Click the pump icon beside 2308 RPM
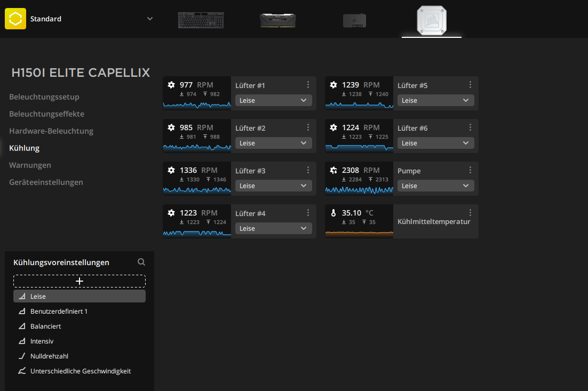 pos(333,170)
